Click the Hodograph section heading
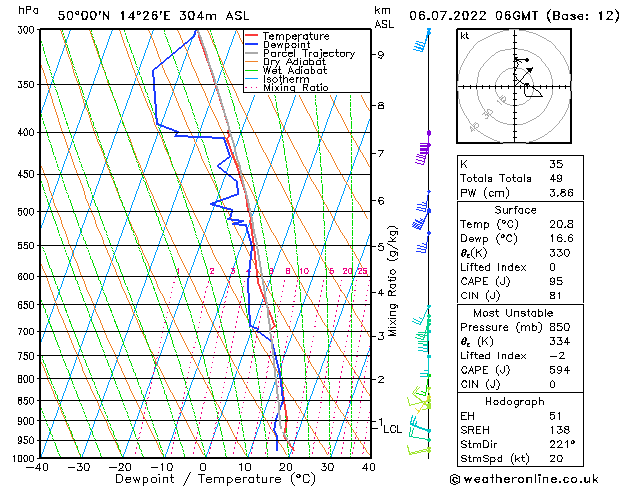The height and width of the screenshot is (486, 629). (x=515, y=402)
